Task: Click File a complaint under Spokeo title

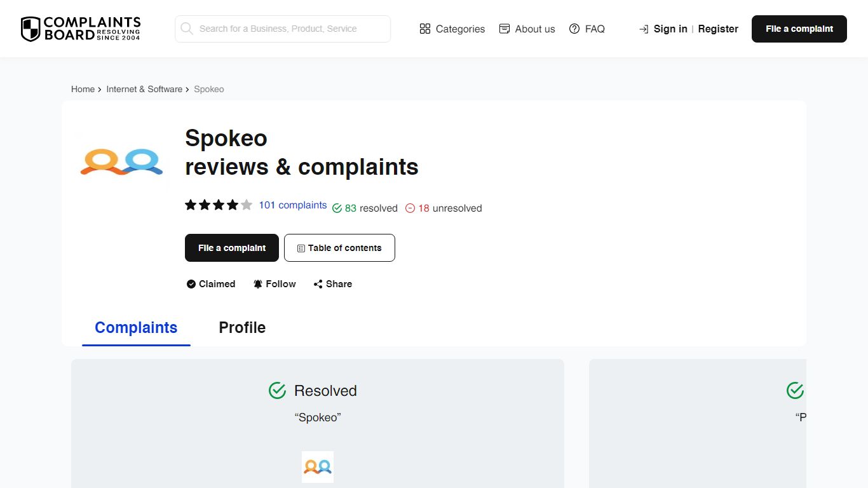Action: [232, 248]
